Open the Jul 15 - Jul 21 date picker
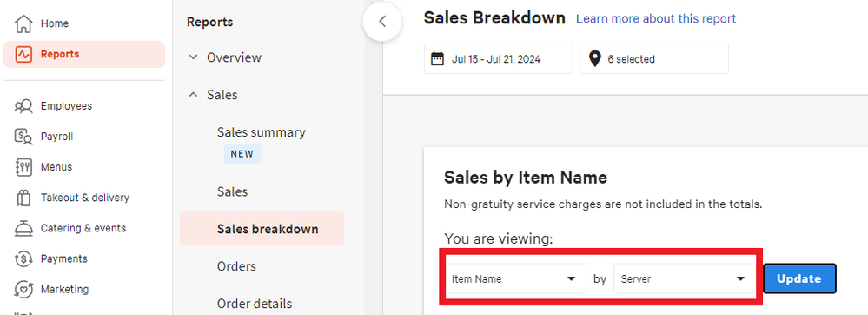The width and height of the screenshot is (868, 315). tap(498, 59)
